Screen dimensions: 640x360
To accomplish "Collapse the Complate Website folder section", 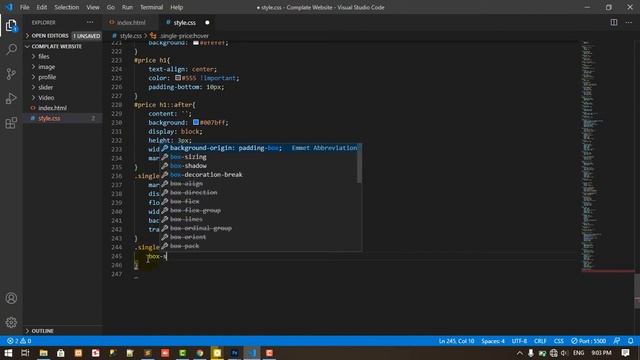I will click(x=63, y=47).
